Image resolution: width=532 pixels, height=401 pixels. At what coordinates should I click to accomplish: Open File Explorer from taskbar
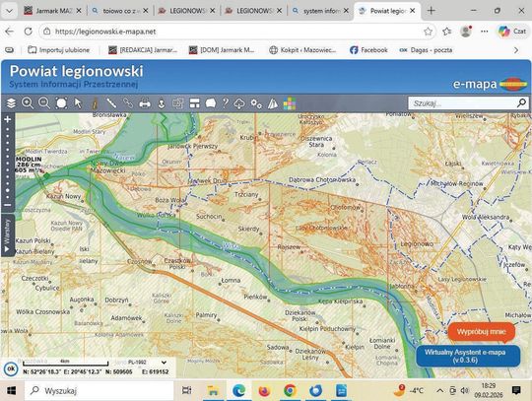tap(213, 391)
